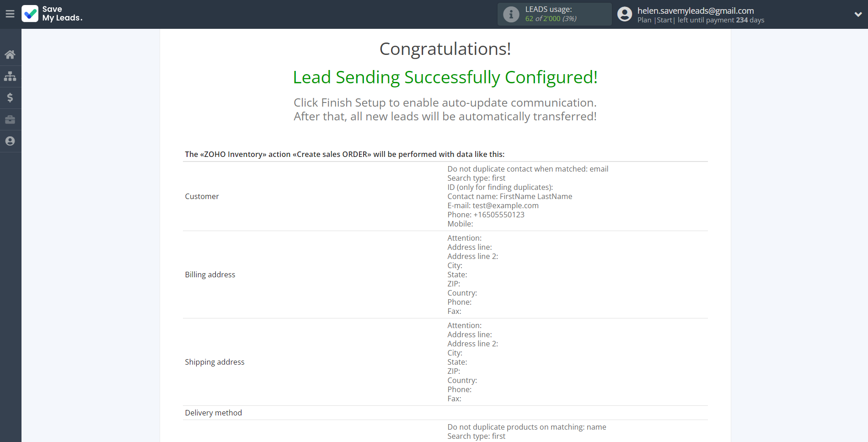This screenshot has height=442, width=868.
Task: Click the leads usage count 62 of 2'000
Action: [551, 19]
